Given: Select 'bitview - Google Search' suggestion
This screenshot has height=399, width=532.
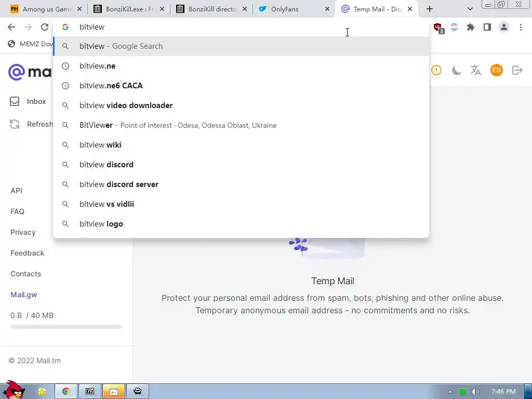Looking at the screenshot, I should 241,46.
